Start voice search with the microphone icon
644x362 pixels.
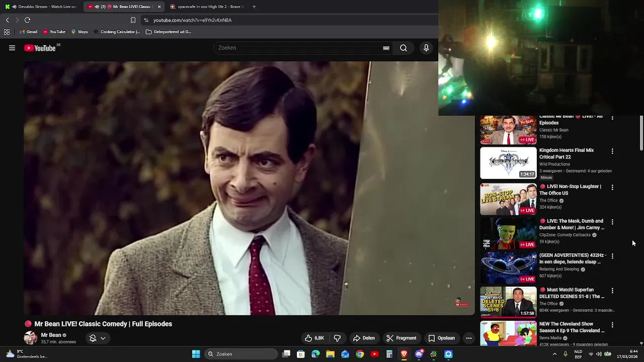tap(426, 48)
